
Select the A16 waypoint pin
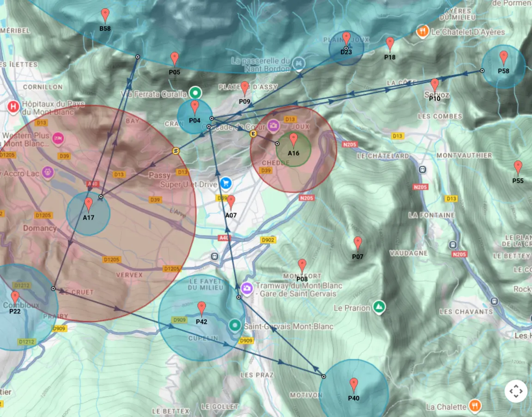(293, 140)
